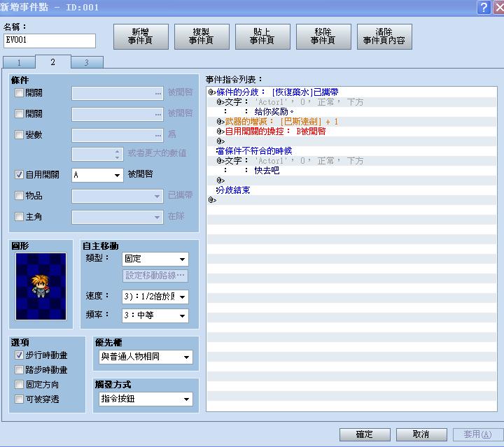
Task: Enable the 主角 condition checkbox
Action: 20,216
